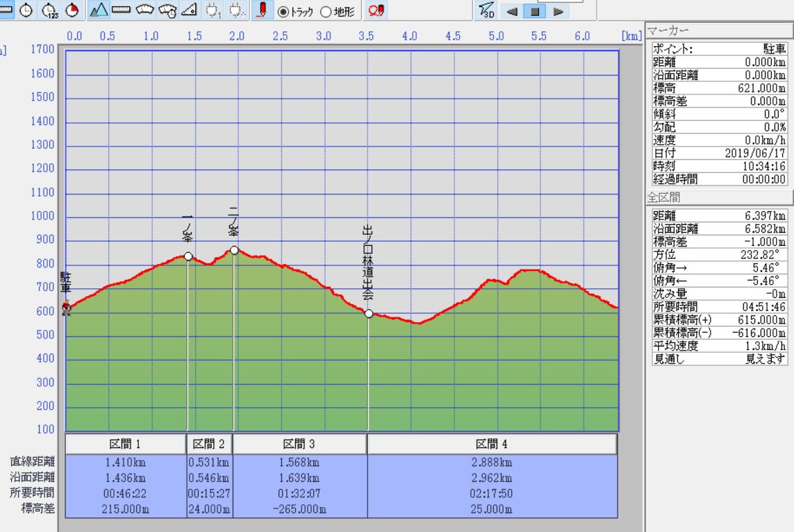
Task: Select the 区間 1 header
Action: click(125, 444)
